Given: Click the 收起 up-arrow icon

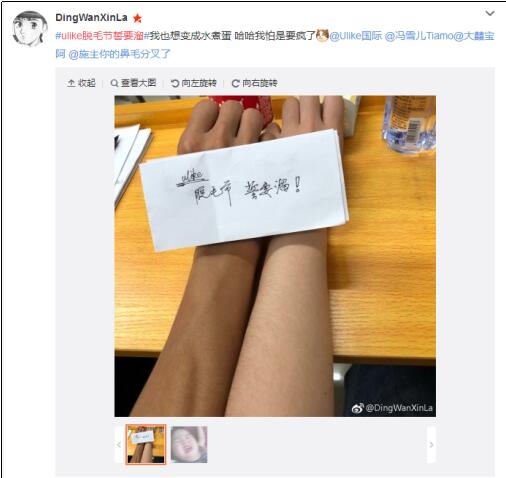Looking at the screenshot, I should [71, 83].
